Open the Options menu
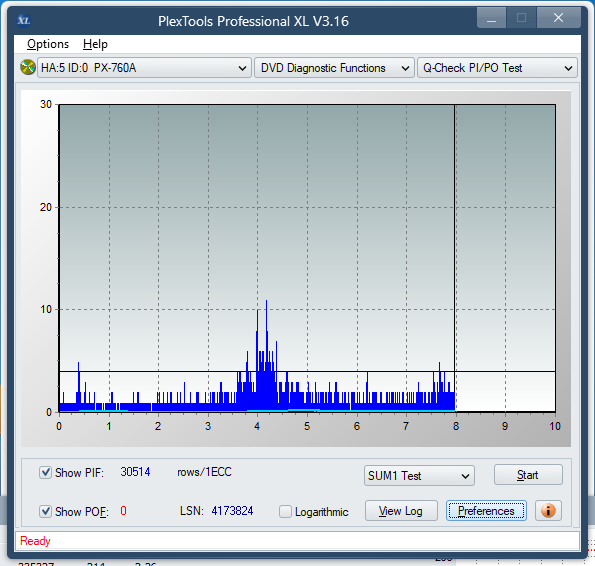 48,44
